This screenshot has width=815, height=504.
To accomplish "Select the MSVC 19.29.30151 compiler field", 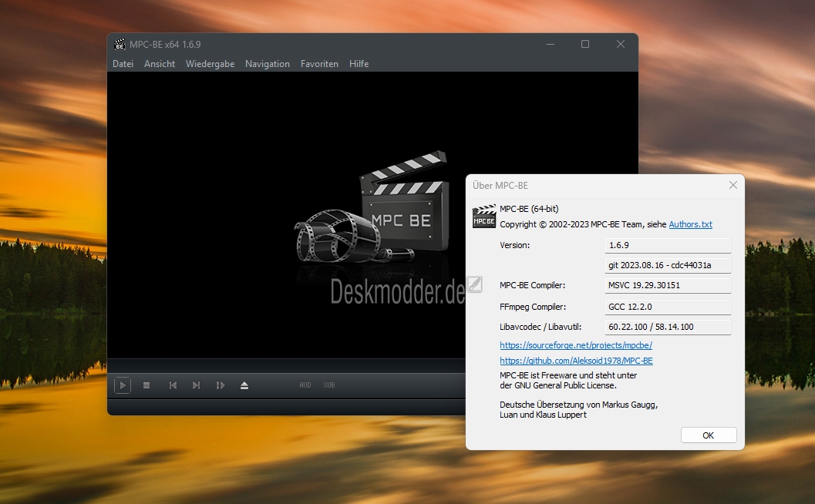I will (668, 285).
